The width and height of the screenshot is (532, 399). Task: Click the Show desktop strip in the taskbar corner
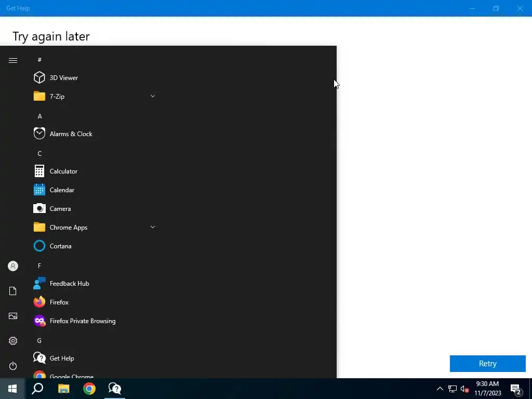click(x=530, y=389)
